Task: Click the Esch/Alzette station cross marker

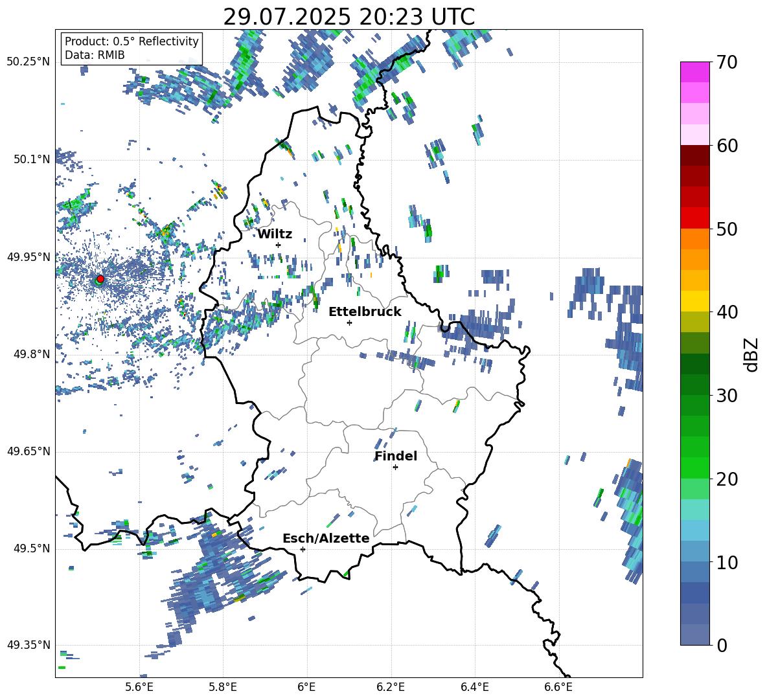Action: [303, 549]
